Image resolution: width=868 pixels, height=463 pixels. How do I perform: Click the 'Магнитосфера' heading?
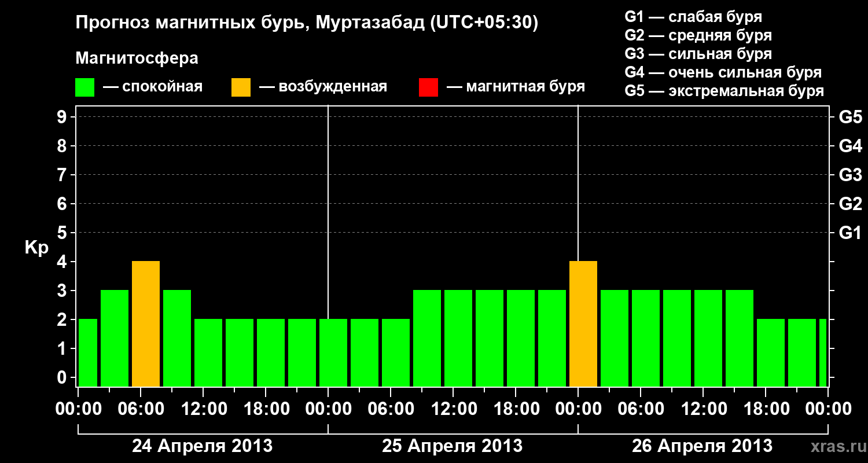137,58
